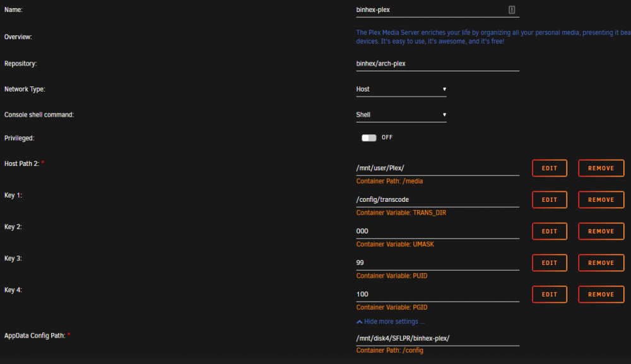631x364 pixels.
Task: Click the 'Name:' label
Action: point(13,10)
